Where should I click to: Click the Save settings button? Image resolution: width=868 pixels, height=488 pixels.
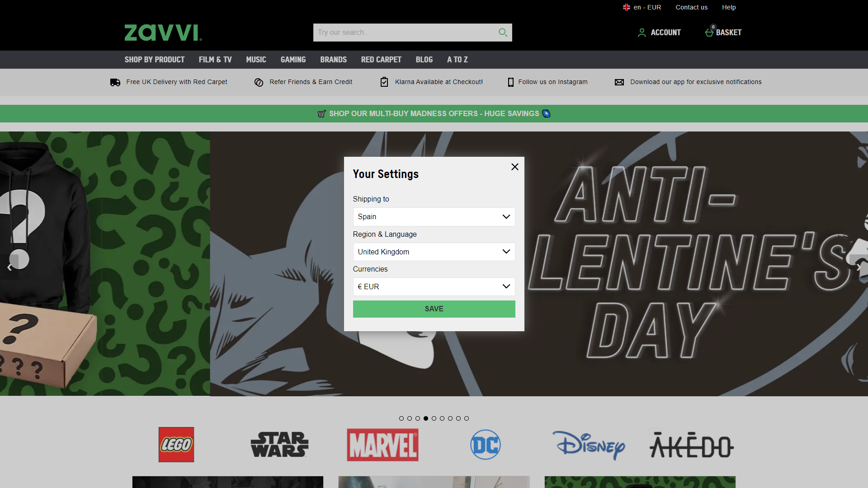[434, 309]
